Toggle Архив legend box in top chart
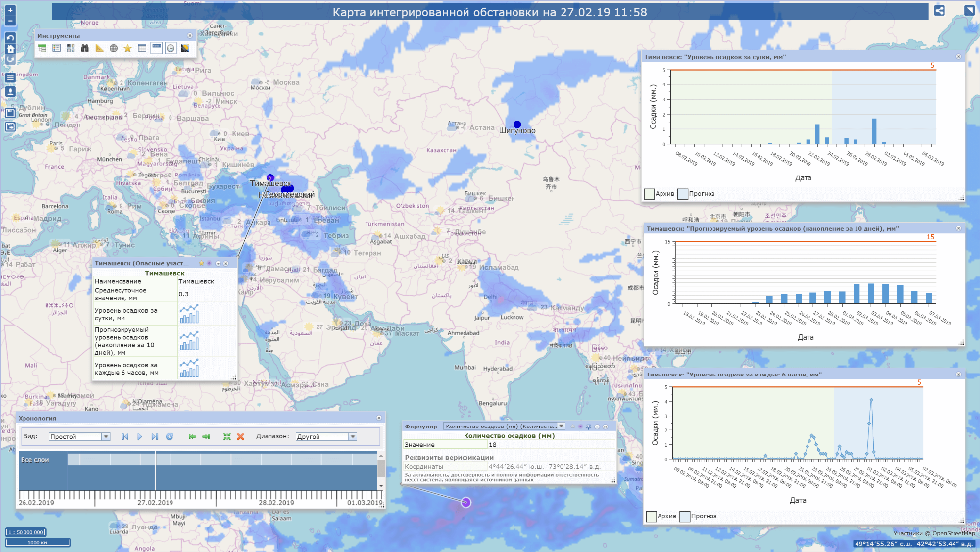The height and width of the screenshot is (552, 980). click(x=649, y=194)
